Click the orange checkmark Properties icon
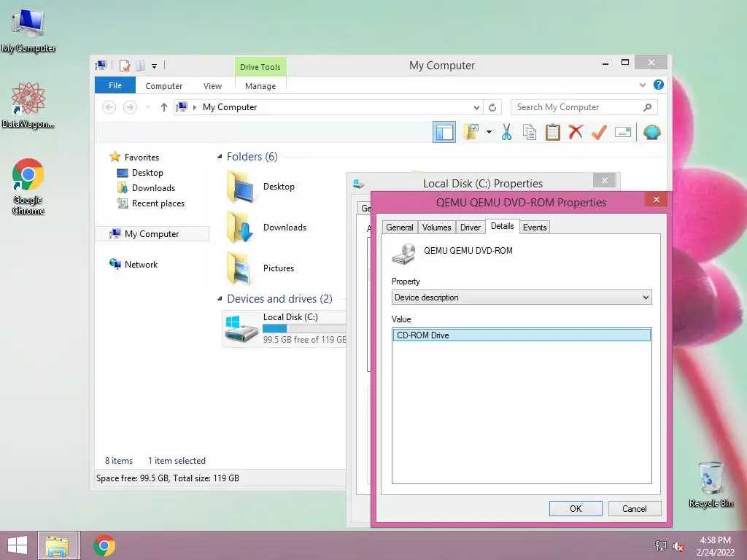The width and height of the screenshot is (747, 560). pos(599,132)
